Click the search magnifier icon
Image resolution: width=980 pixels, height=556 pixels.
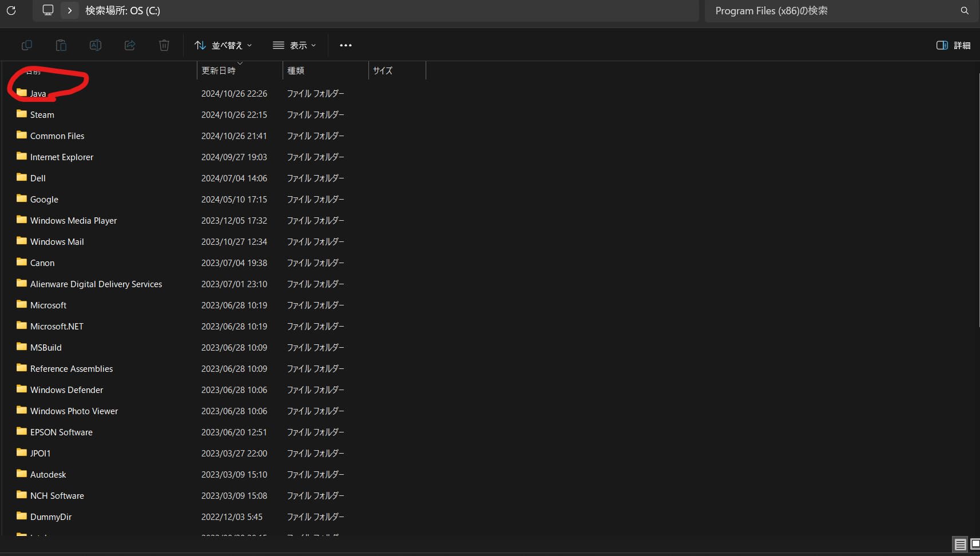(x=965, y=10)
